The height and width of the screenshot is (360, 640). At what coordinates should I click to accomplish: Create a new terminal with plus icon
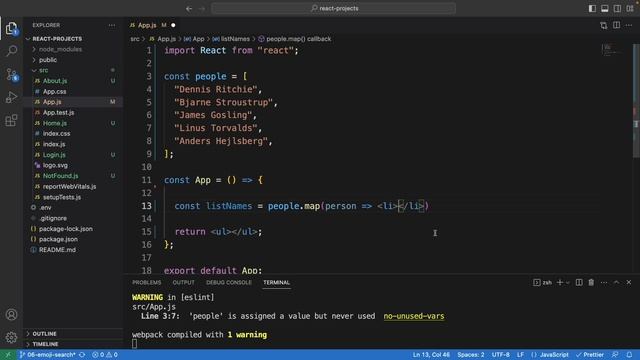560,282
